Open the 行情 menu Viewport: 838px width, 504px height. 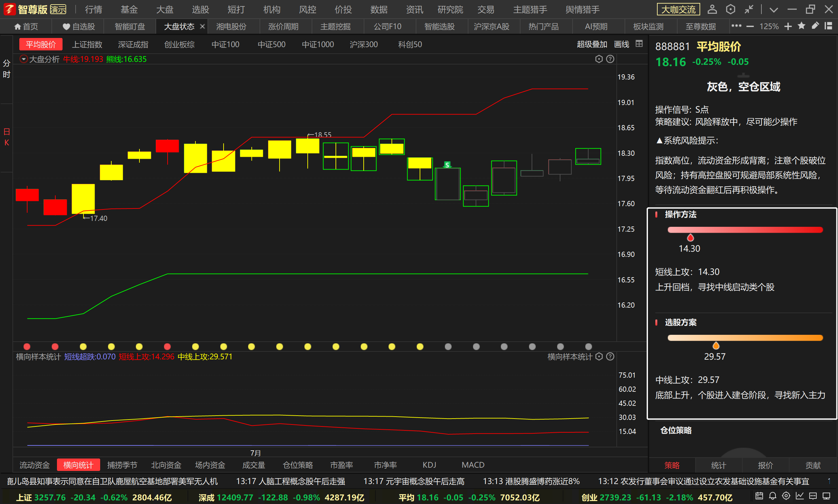pyautogui.click(x=93, y=9)
